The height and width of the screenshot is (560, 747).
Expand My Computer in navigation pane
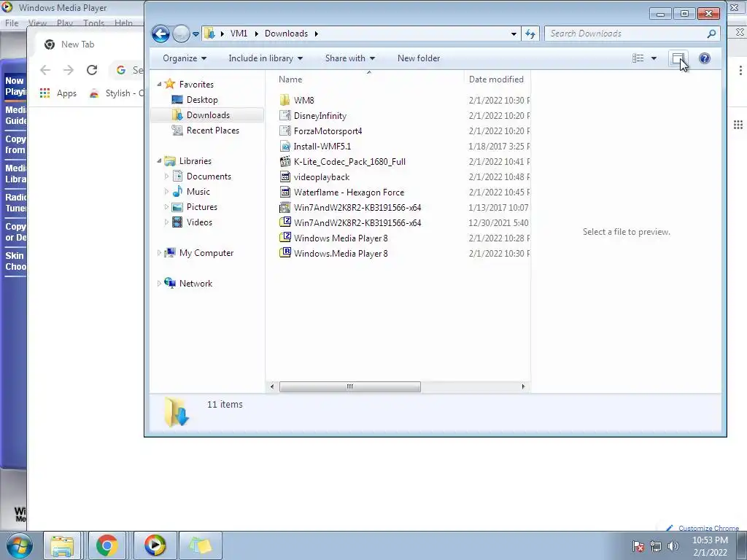click(x=158, y=253)
